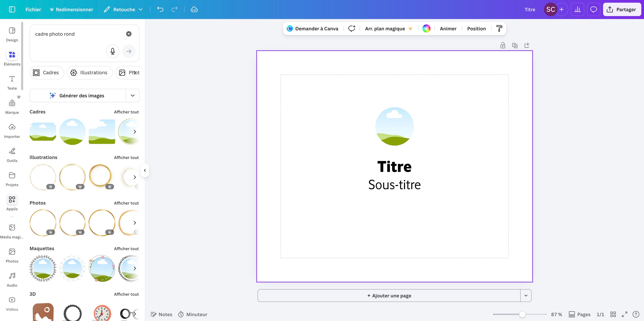Click Demander à Canva
644x321 pixels.
pyautogui.click(x=312, y=29)
